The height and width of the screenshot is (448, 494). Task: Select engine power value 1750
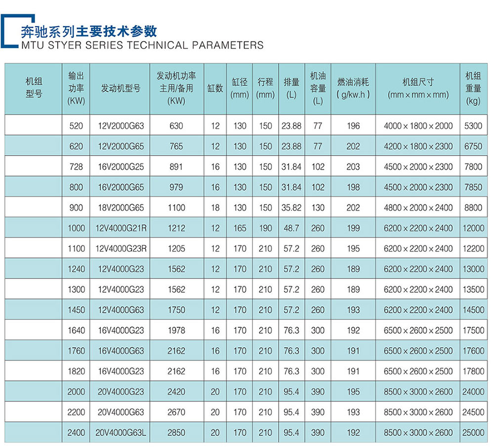pyautogui.click(x=176, y=310)
